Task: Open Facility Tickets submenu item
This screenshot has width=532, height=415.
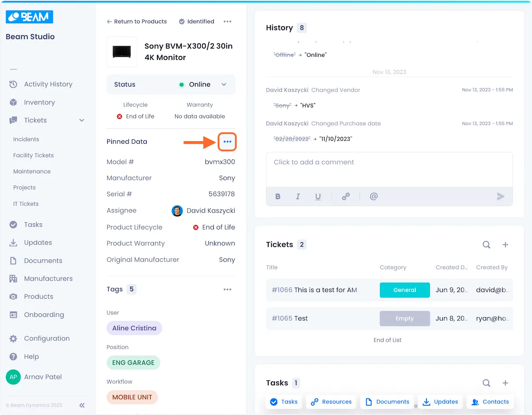Action: (x=34, y=155)
